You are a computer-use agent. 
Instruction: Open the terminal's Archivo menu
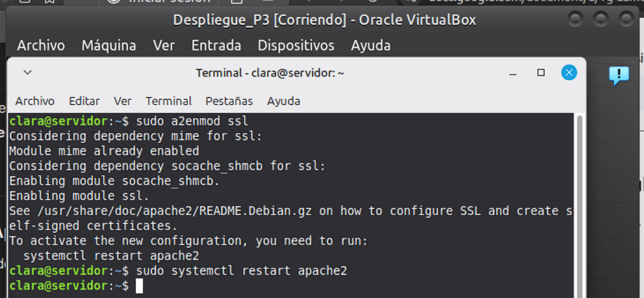tap(35, 101)
